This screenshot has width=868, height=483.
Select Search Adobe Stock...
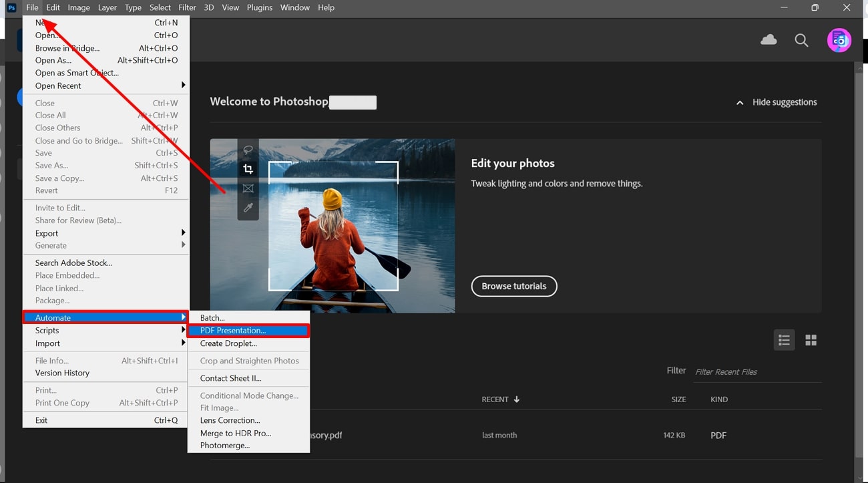click(x=105, y=263)
